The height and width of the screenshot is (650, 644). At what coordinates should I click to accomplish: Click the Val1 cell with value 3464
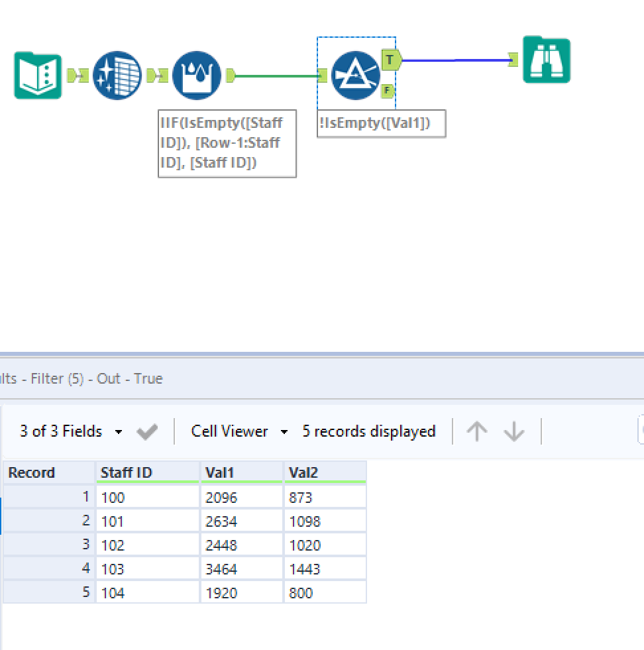pyautogui.click(x=241, y=569)
